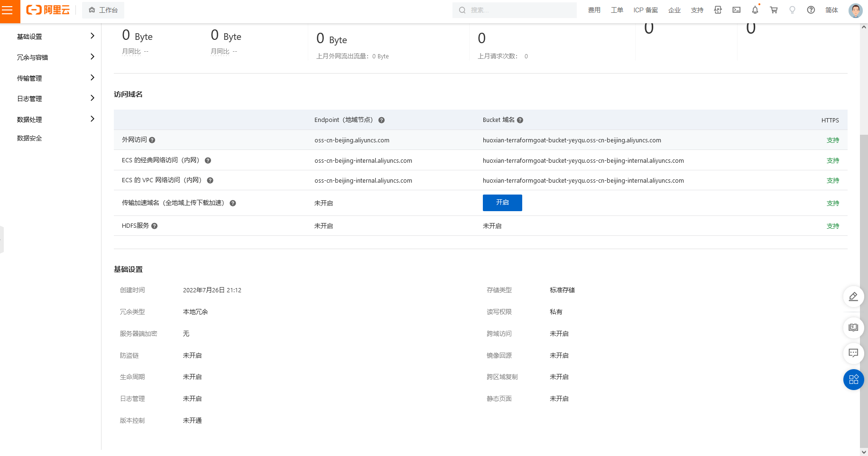Expand 冗余与容错 sidebar section
868x456 pixels.
click(x=55, y=57)
